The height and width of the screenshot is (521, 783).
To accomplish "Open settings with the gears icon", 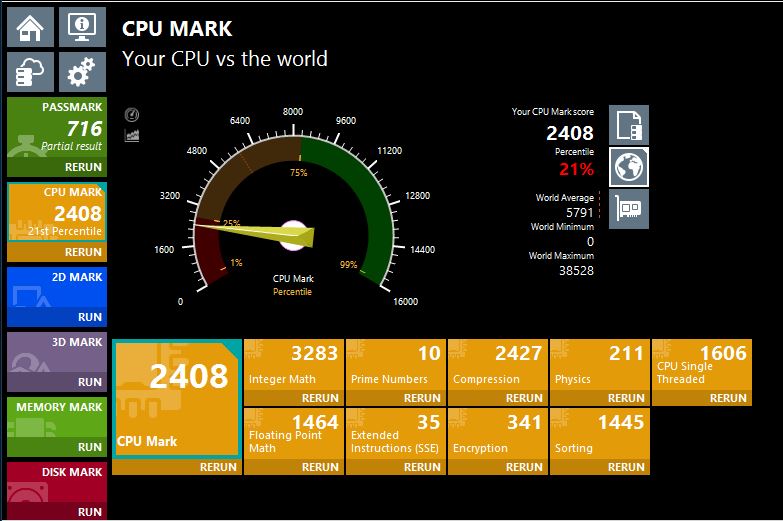I will click(81, 73).
